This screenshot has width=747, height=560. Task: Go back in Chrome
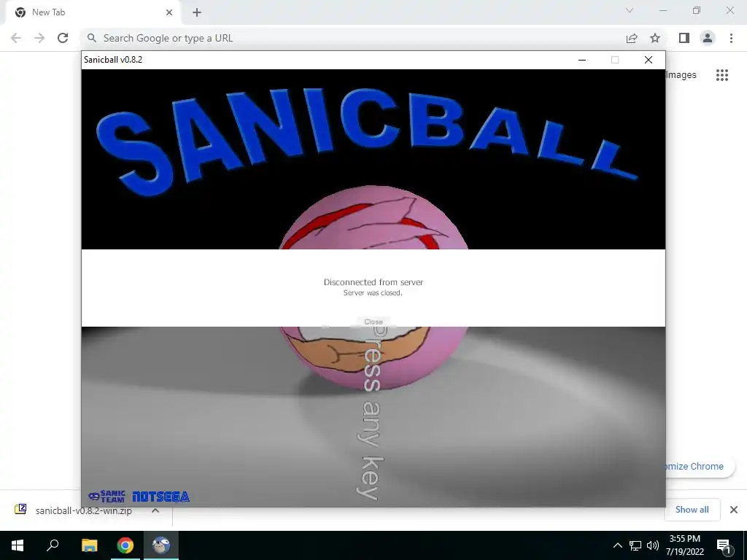pos(16,38)
